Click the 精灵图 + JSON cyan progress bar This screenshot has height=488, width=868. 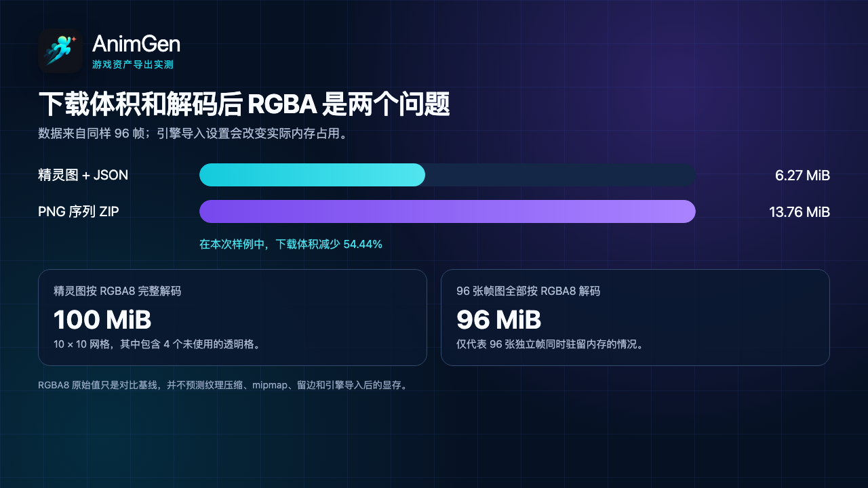click(x=312, y=175)
